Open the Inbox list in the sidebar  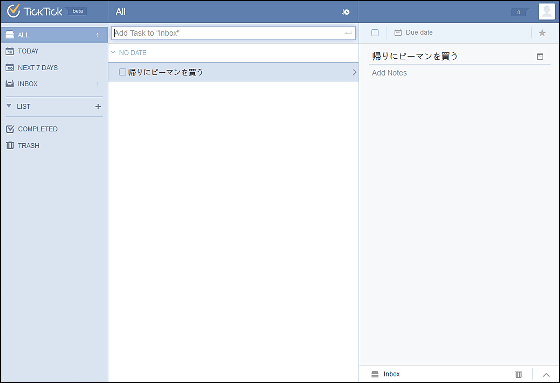coord(54,84)
